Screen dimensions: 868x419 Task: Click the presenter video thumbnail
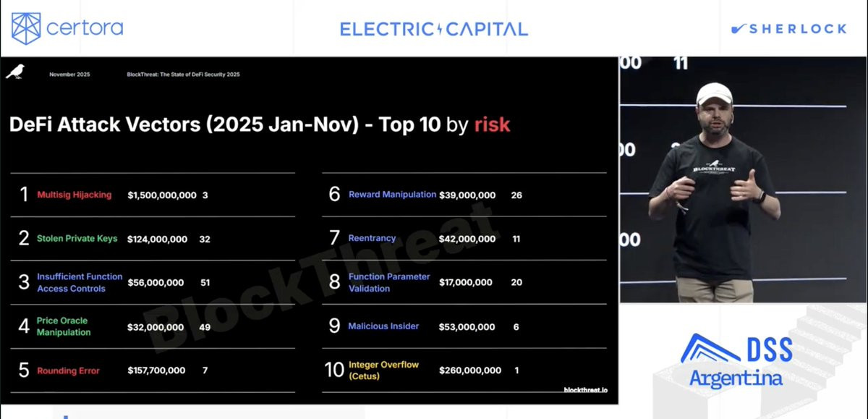pyautogui.click(x=743, y=179)
